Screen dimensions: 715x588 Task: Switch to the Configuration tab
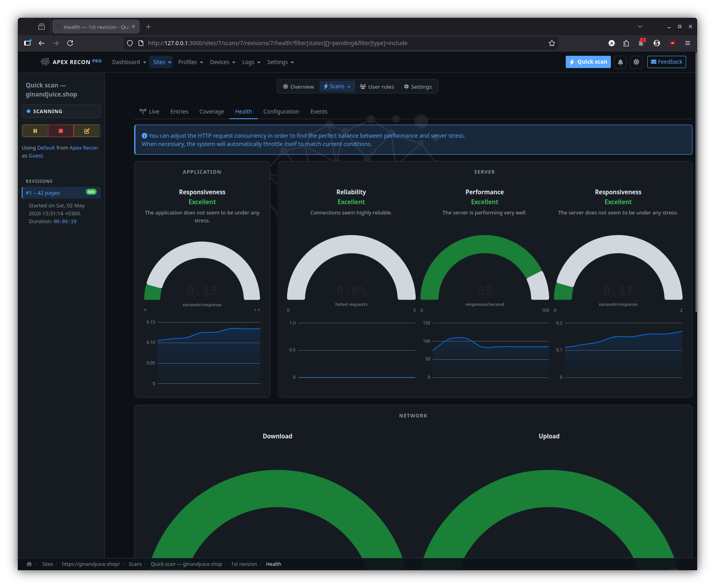point(281,112)
